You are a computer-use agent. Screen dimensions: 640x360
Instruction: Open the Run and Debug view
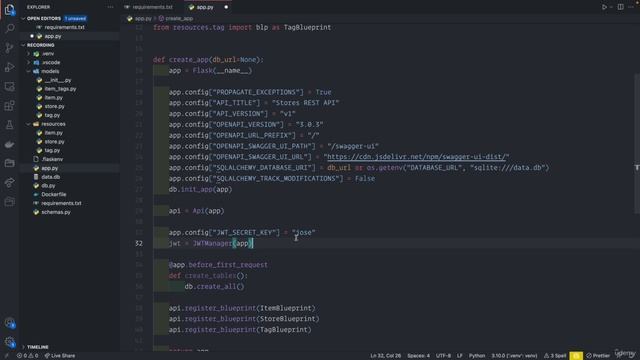pos(9,67)
